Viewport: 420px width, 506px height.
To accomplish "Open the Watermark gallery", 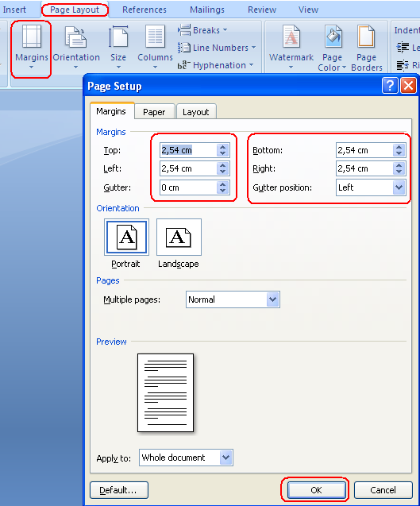I will pos(291,47).
